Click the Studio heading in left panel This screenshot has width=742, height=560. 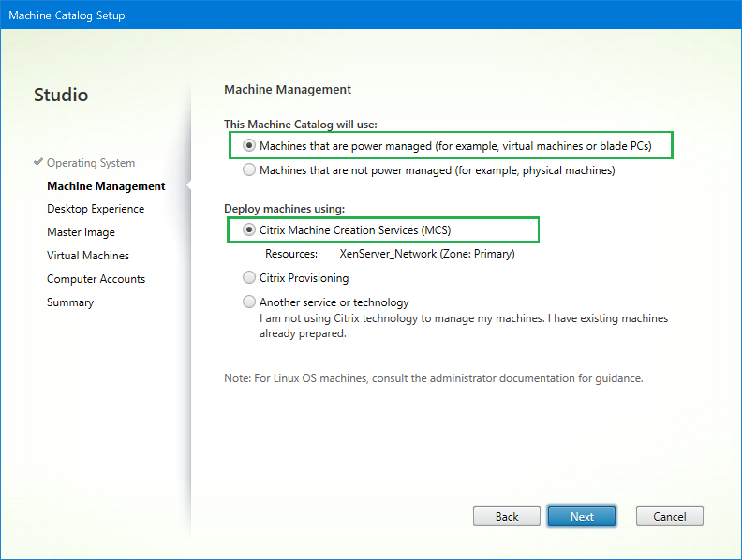click(61, 95)
